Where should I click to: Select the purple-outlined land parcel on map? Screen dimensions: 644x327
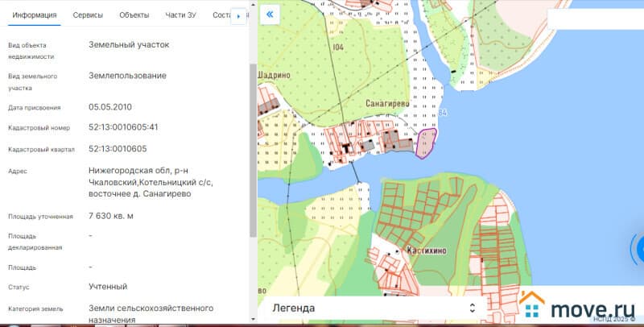point(426,143)
